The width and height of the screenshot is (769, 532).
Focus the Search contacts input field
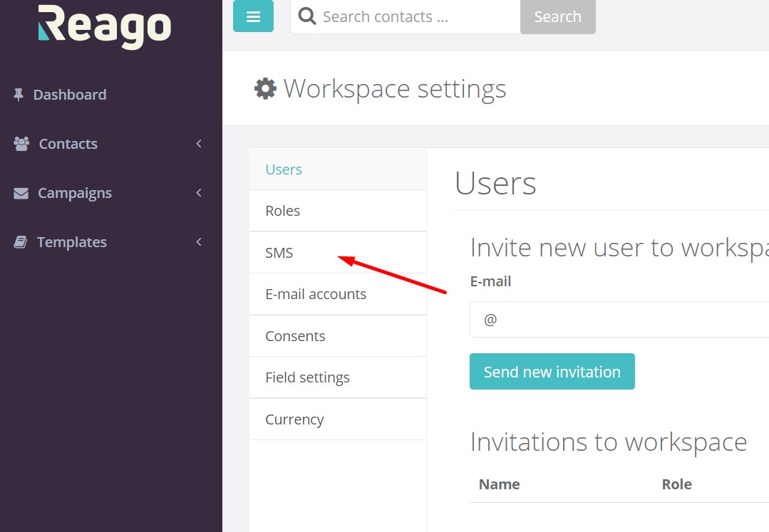pos(406,16)
